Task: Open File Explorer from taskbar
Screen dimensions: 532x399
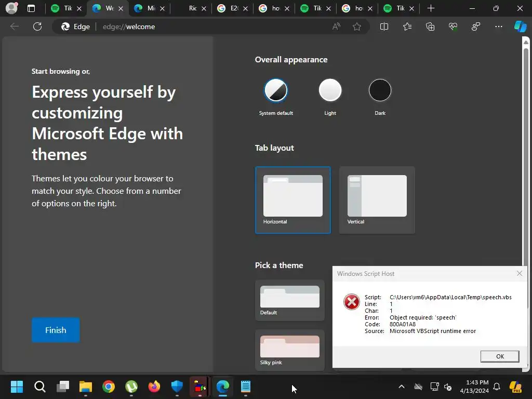Action: (x=86, y=387)
